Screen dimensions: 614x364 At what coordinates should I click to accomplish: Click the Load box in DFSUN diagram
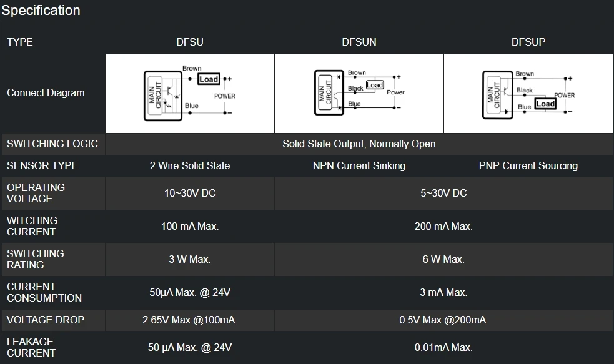click(x=375, y=85)
